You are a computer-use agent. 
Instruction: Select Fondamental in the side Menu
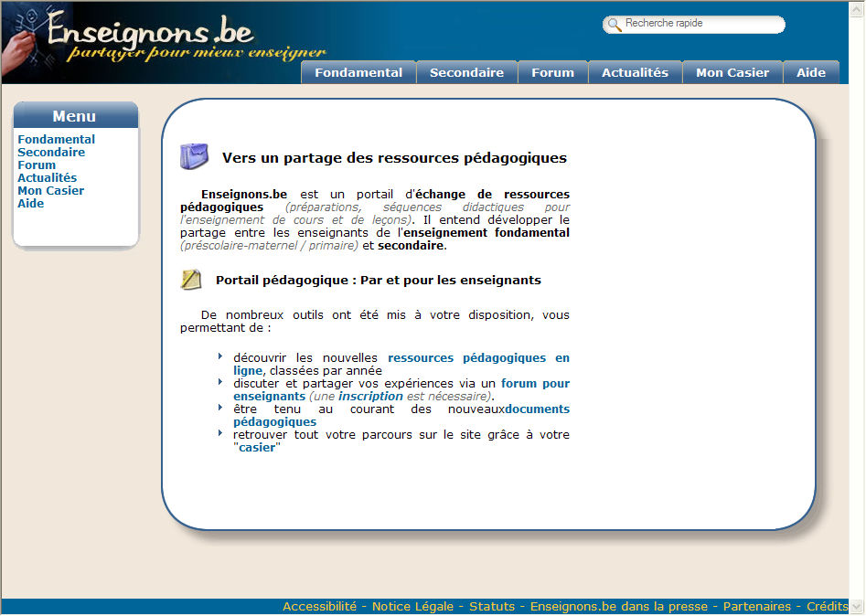(57, 140)
